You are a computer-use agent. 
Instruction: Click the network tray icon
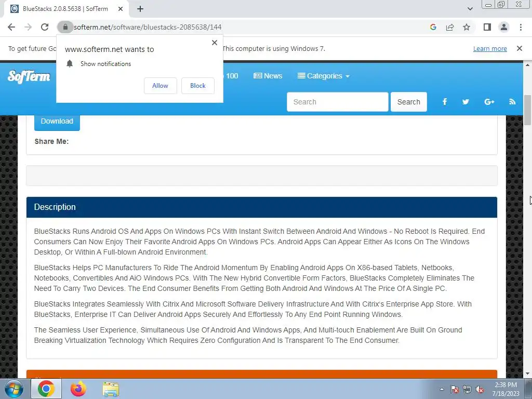467,389
